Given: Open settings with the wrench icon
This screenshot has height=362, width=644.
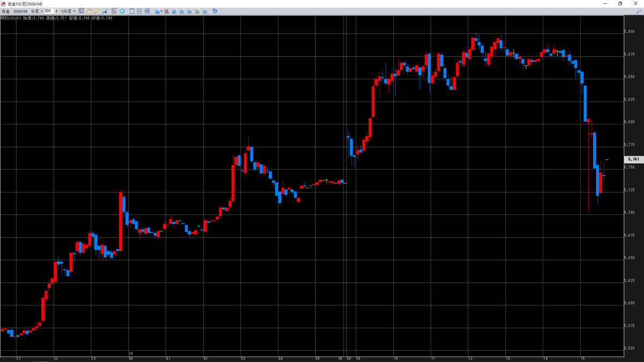Looking at the screenshot, I should coord(639,11).
